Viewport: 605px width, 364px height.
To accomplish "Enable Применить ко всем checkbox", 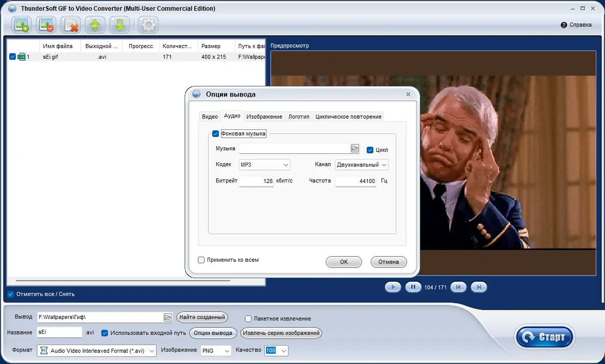I will pyautogui.click(x=201, y=260).
